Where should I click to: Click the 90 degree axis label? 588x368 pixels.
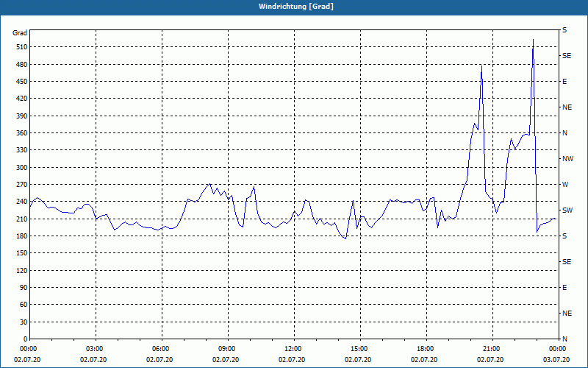point(24,288)
